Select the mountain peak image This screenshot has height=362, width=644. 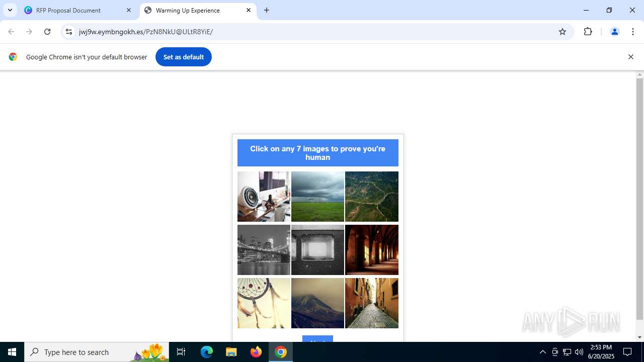point(317,303)
